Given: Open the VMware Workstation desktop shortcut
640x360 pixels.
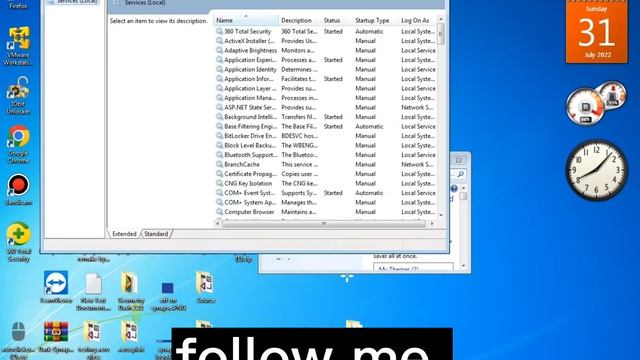Looking at the screenshot, I should click(x=18, y=45).
